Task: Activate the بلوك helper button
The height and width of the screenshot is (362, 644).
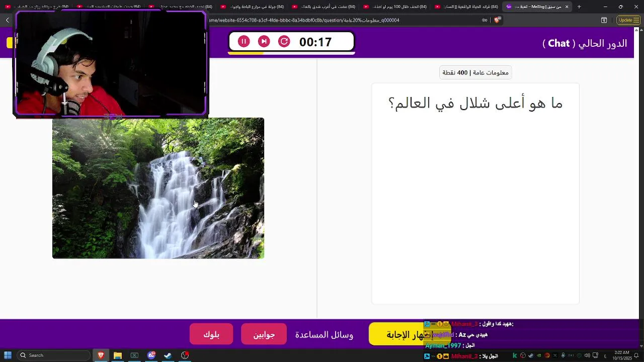Action: pos(211,334)
